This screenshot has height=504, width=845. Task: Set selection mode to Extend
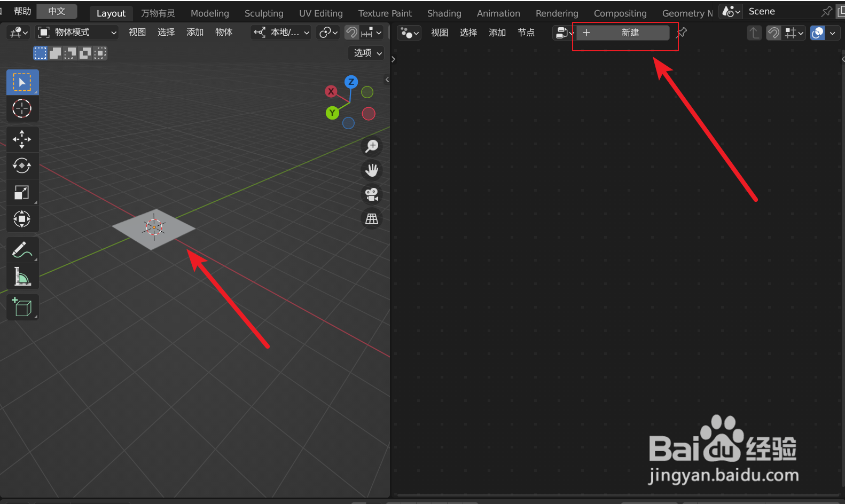click(56, 53)
